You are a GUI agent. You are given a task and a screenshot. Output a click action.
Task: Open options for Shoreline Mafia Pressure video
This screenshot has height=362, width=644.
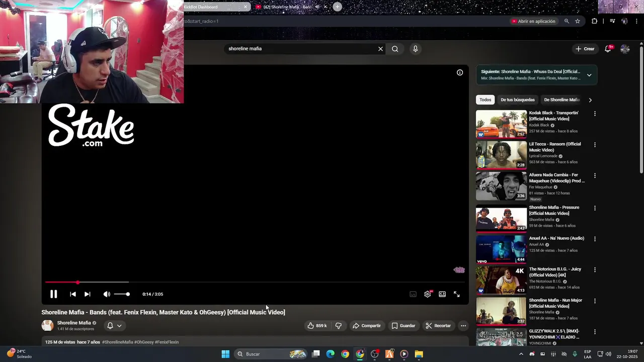click(x=595, y=208)
